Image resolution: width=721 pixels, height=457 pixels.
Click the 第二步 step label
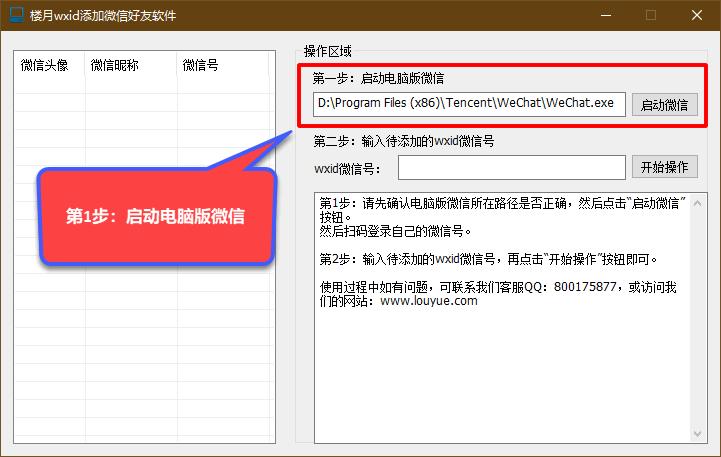[404, 141]
